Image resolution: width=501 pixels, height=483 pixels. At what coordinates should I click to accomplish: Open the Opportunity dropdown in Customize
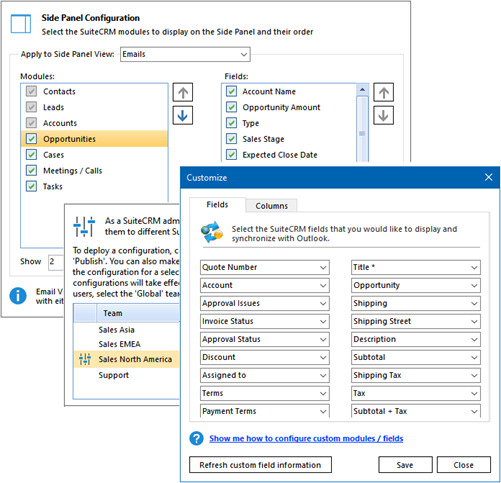416,285
